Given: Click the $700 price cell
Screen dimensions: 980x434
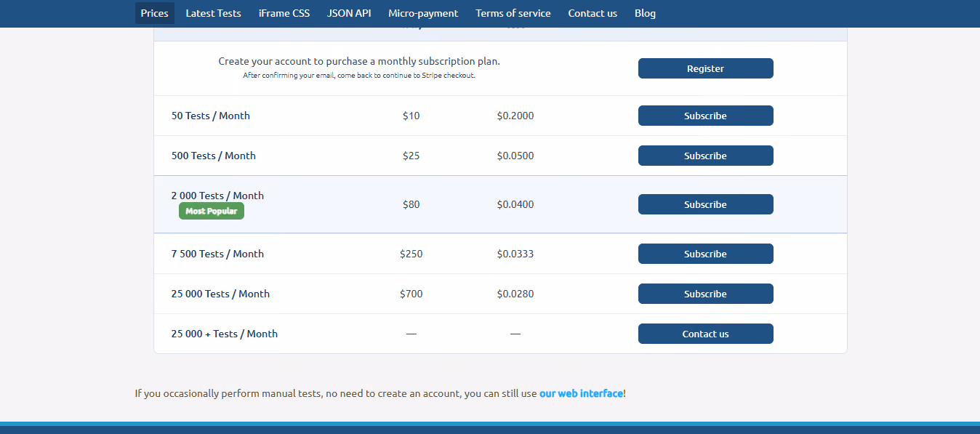Looking at the screenshot, I should [x=411, y=294].
